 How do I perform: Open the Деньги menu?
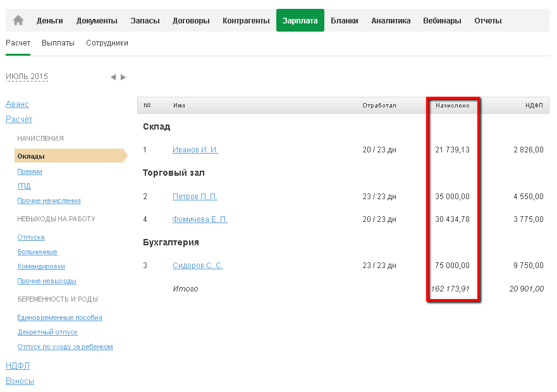[50, 21]
